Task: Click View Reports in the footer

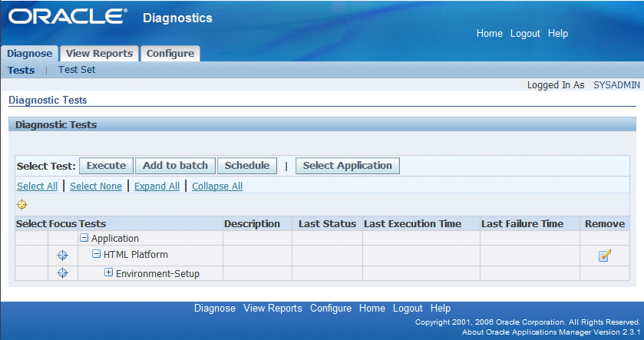Action: (272, 309)
